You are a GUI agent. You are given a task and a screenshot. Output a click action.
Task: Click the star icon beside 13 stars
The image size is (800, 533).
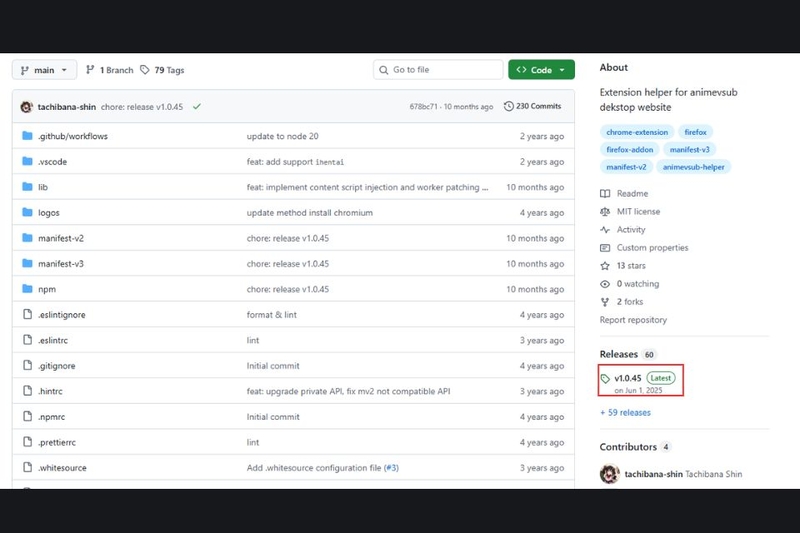(605, 266)
